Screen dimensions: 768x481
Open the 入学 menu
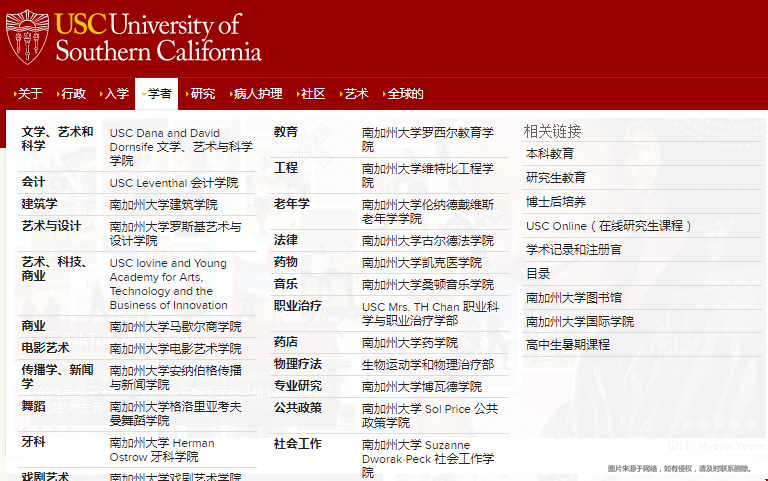(114, 94)
